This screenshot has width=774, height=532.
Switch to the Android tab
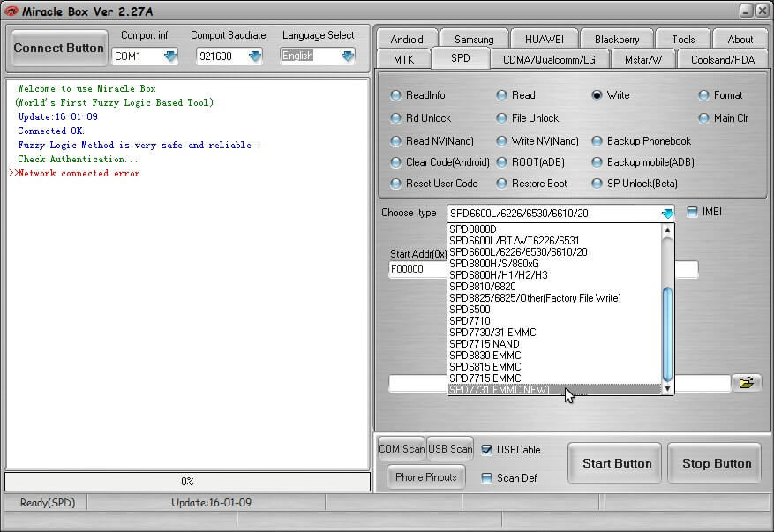[x=407, y=39]
